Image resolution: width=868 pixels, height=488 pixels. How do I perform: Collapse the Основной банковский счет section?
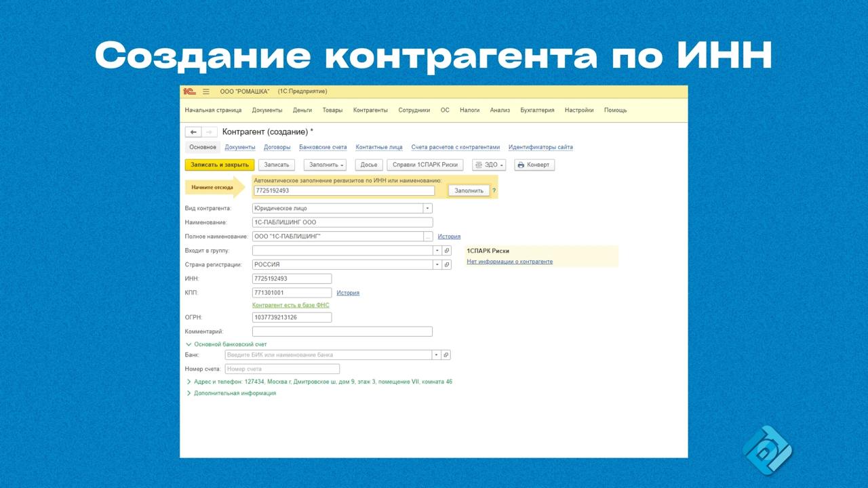(x=227, y=344)
